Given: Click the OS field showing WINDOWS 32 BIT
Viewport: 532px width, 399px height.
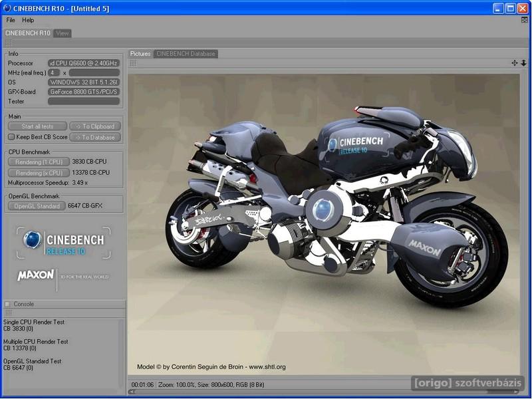Looking at the screenshot, I should point(84,82).
